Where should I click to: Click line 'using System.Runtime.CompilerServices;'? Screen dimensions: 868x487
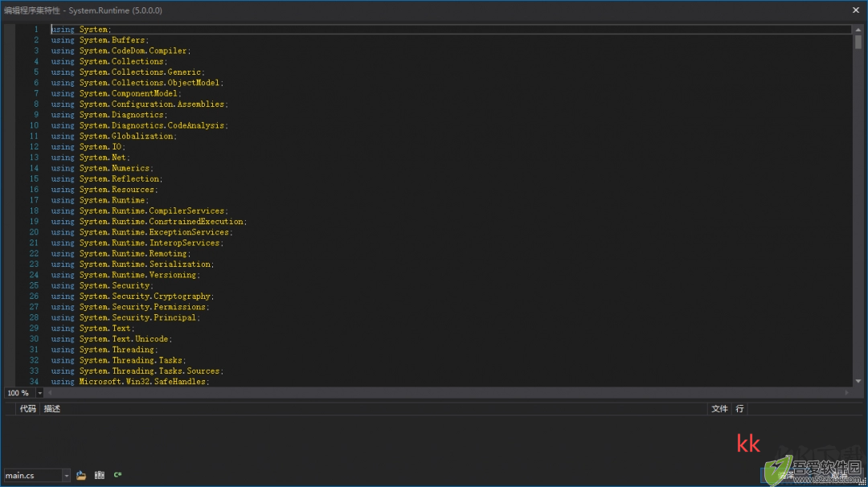140,211
